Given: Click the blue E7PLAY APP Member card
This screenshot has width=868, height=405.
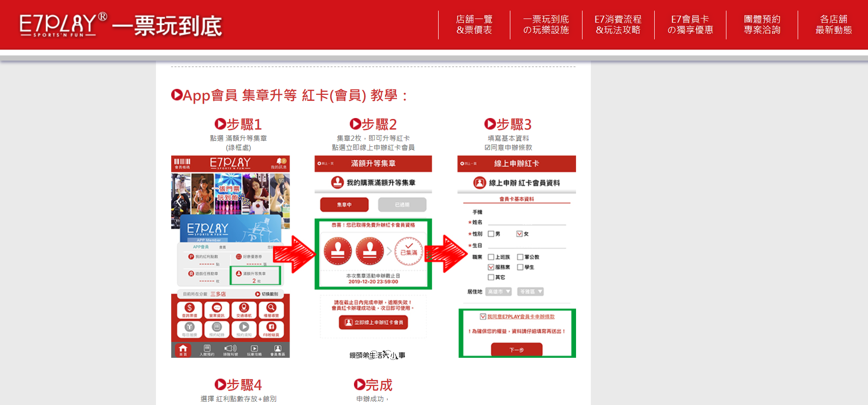Looking at the screenshot, I should pos(230,228).
